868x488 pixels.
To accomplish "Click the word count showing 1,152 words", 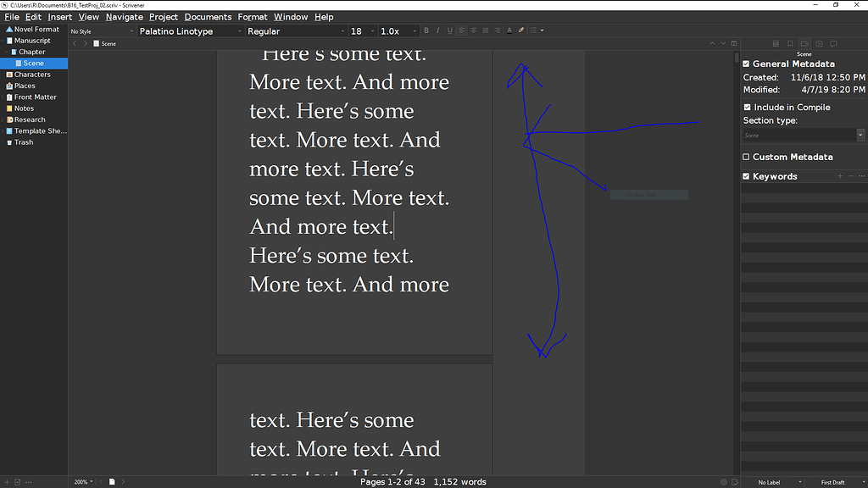I will click(459, 481).
